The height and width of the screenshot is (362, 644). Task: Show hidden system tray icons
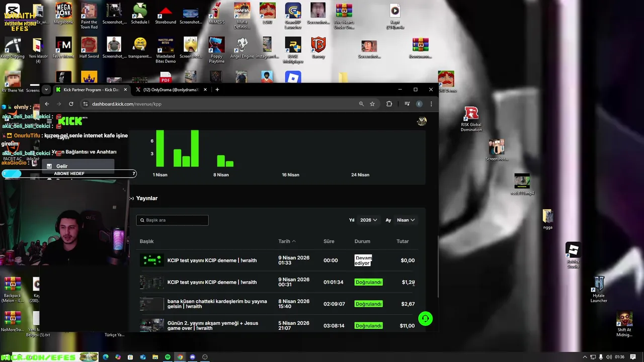pos(585,357)
